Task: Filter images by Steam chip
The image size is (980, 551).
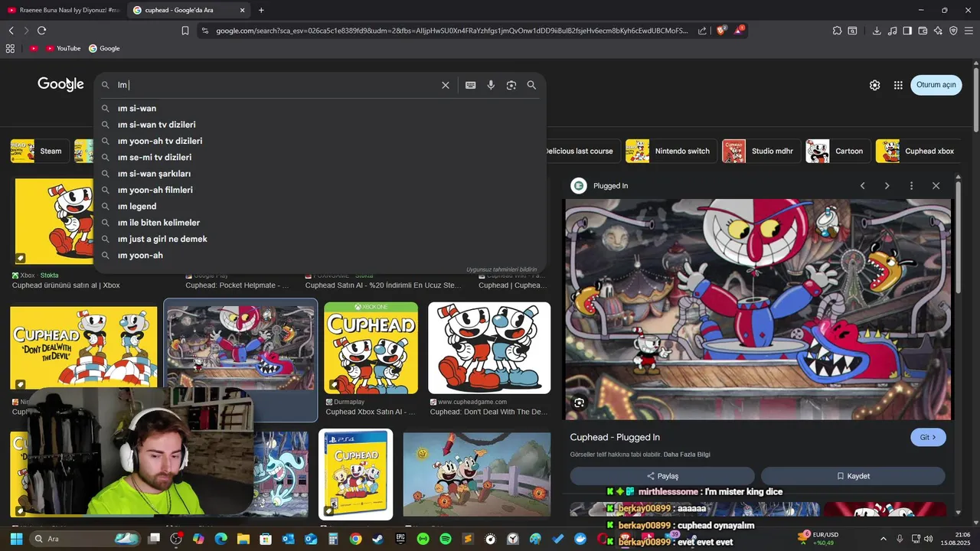Action: coord(40,151)
